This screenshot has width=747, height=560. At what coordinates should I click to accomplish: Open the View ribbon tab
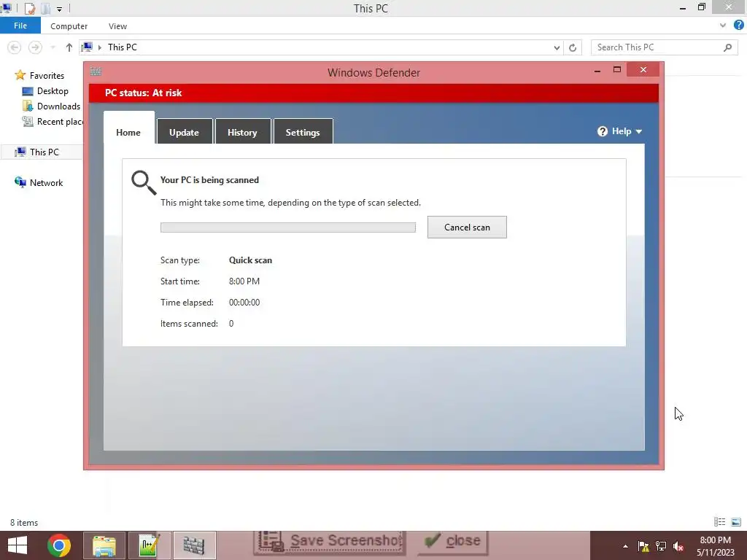tap(117, 26)
